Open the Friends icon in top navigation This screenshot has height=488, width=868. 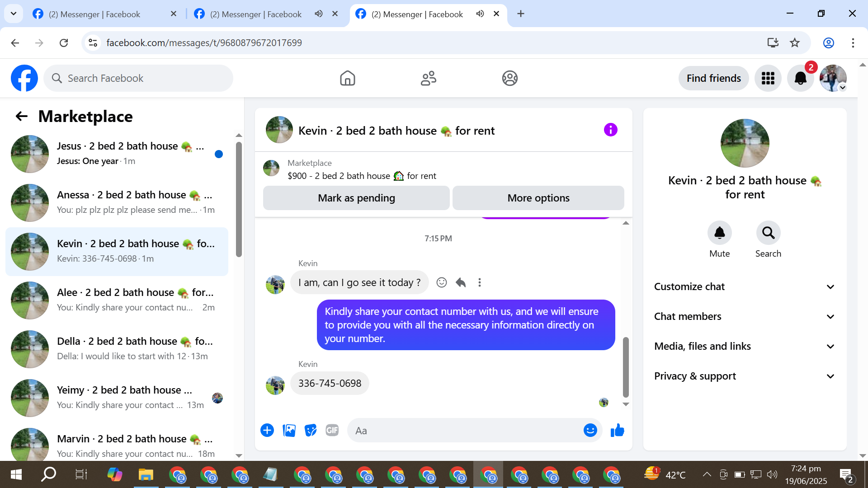click(428, 78)
